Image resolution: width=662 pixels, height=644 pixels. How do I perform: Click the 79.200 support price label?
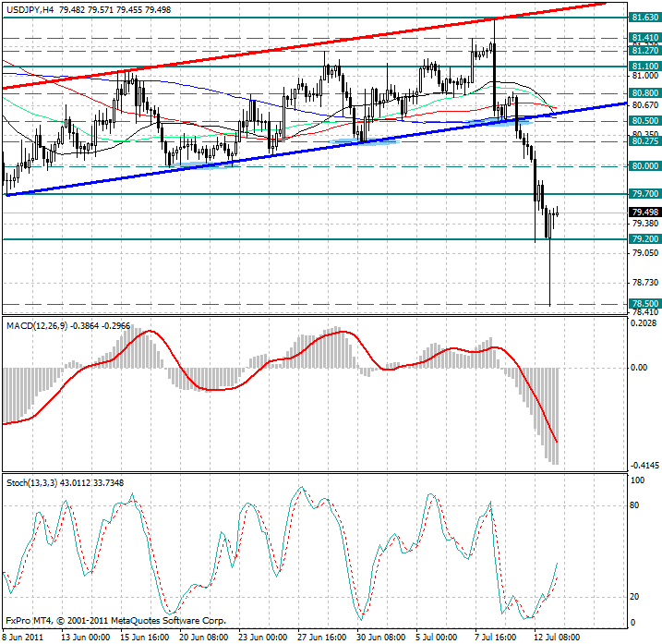coord(644,239)
